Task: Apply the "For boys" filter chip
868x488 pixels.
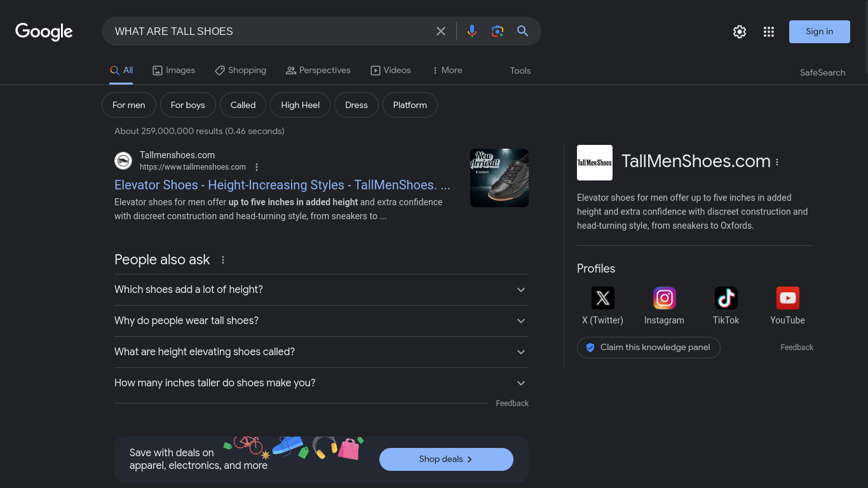Action: [188, 105]
